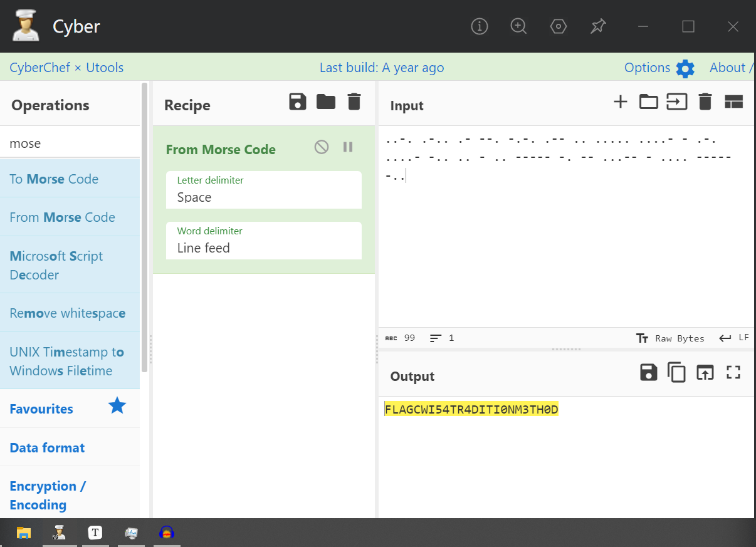This screenshot has width=756, height=547.
Task: Save the current recipe
Action: point(298,102)
